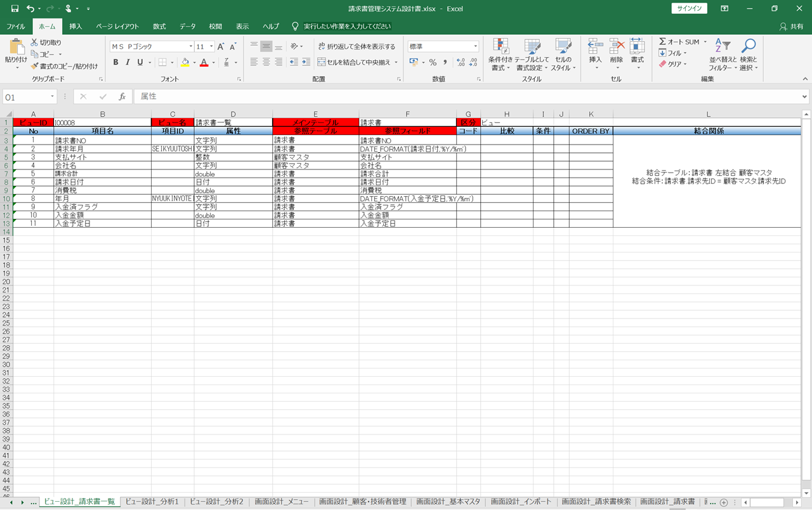
Task: Open the Fill (フィル) dropdown
Action: [x=672, y=53]
